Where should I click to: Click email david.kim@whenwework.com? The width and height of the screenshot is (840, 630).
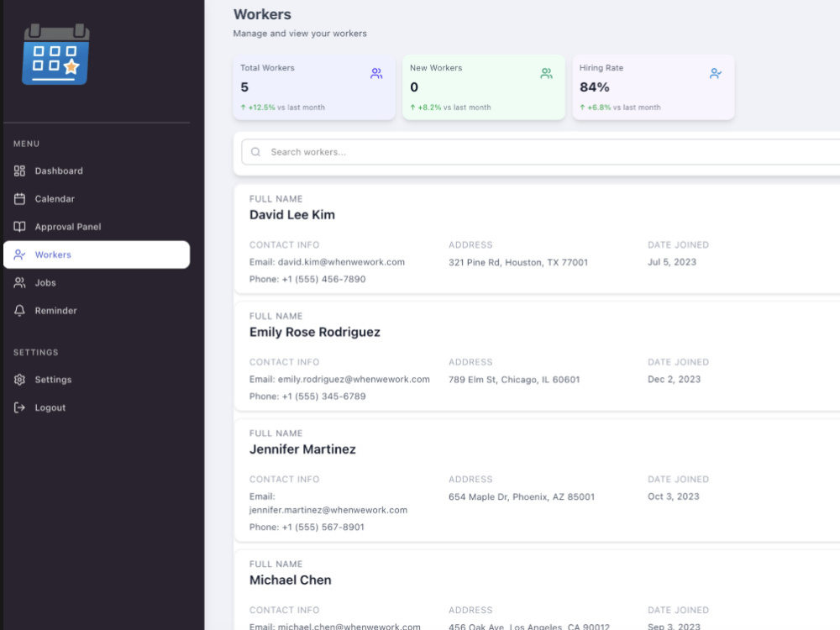click(x=341, y=262)
